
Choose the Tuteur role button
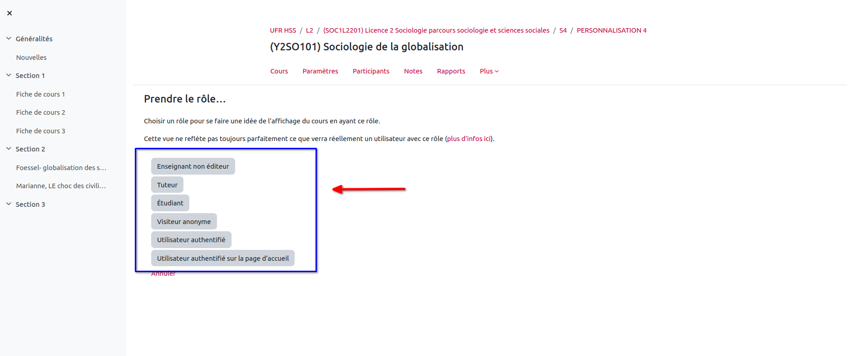[167, 185]
